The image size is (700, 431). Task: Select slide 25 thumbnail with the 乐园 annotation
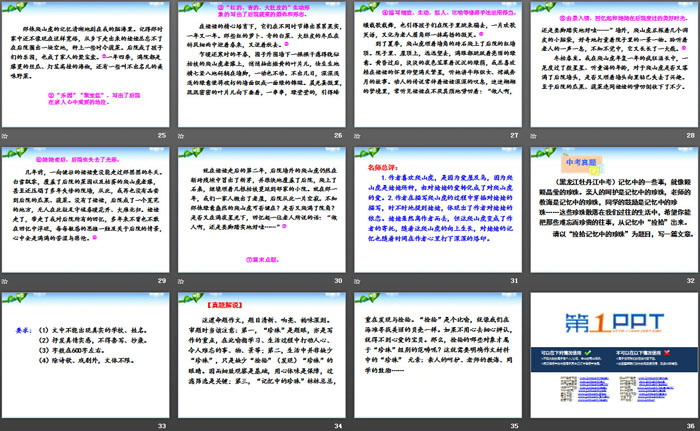pos(85,64)
